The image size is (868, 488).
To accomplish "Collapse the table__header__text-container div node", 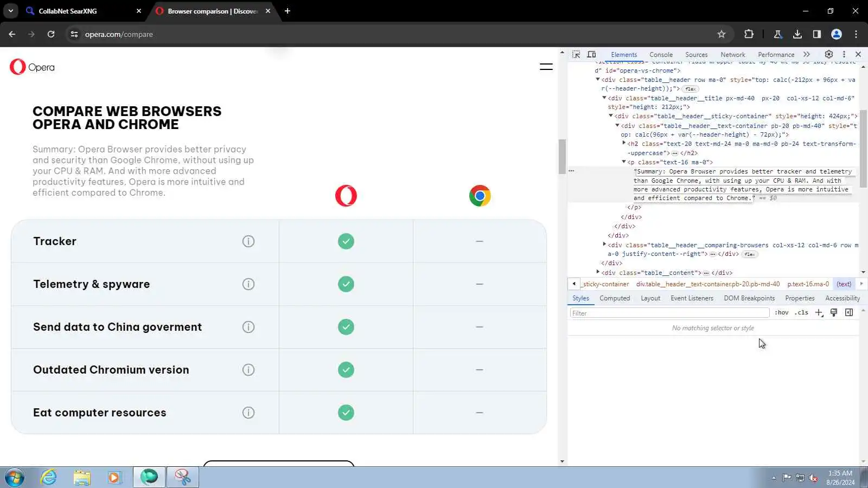I will [x=617, y=125].
